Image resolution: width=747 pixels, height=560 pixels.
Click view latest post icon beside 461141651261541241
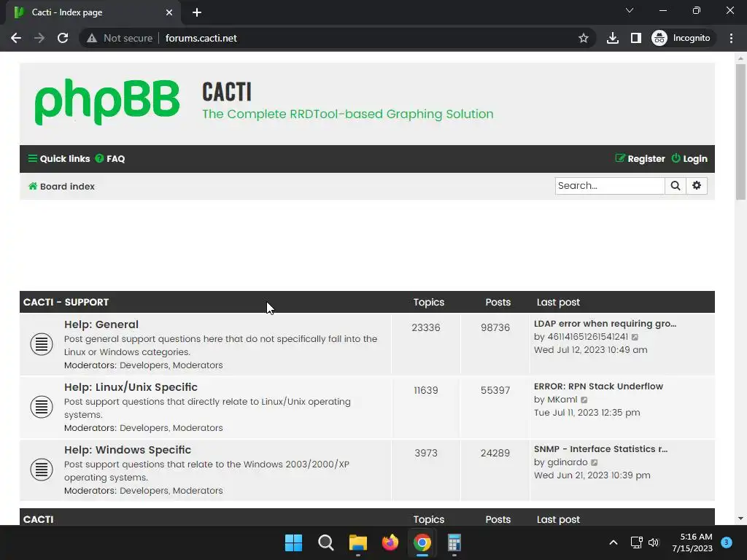coord(635,337)
